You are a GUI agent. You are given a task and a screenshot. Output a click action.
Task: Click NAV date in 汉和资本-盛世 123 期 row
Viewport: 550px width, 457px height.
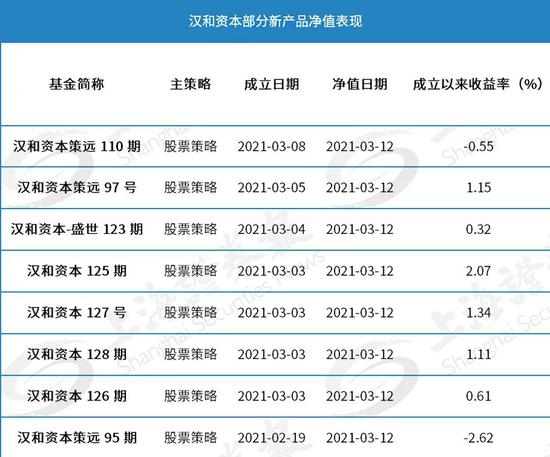click(360, 229)
